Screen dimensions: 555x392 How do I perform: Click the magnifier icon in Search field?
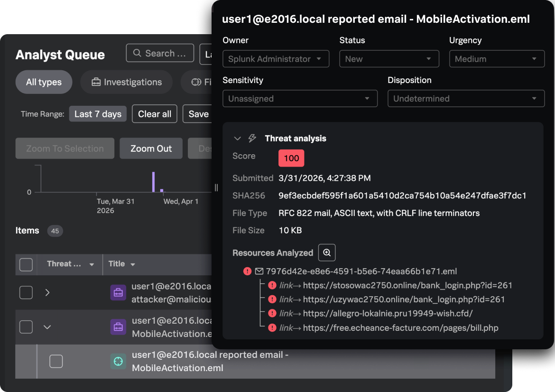click(137, 53)
